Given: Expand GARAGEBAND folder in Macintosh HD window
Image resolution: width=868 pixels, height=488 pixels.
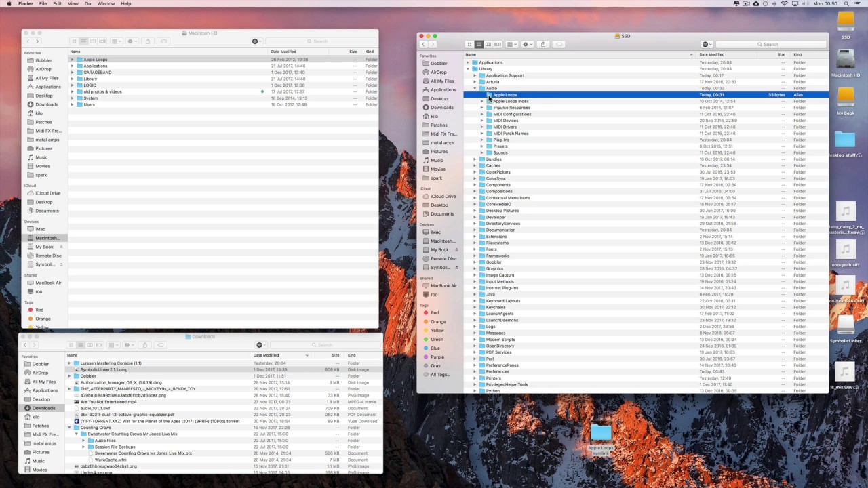Looking at the screenshot, I should [72, 73].
